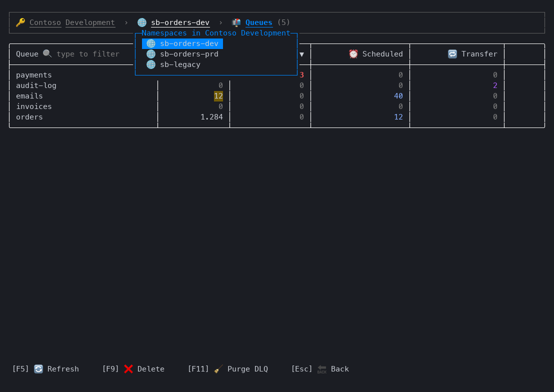
Task: Open the sb-orders-dev breadcrumb dropdown
Action: coord(180,22)
